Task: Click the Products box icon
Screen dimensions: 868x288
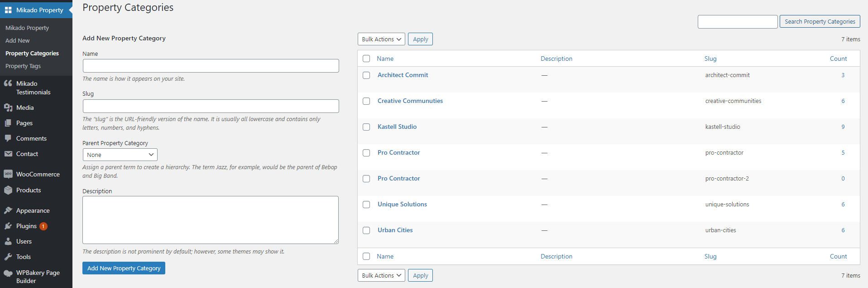Action: [x=8, y=190]
